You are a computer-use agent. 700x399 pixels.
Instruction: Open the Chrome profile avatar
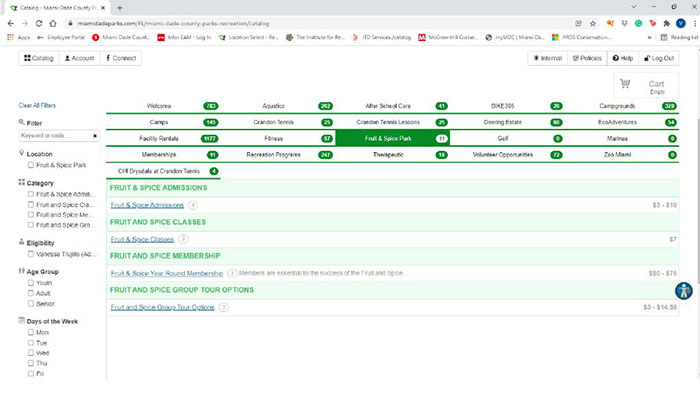pyautogui.click(x=680, y=24)
